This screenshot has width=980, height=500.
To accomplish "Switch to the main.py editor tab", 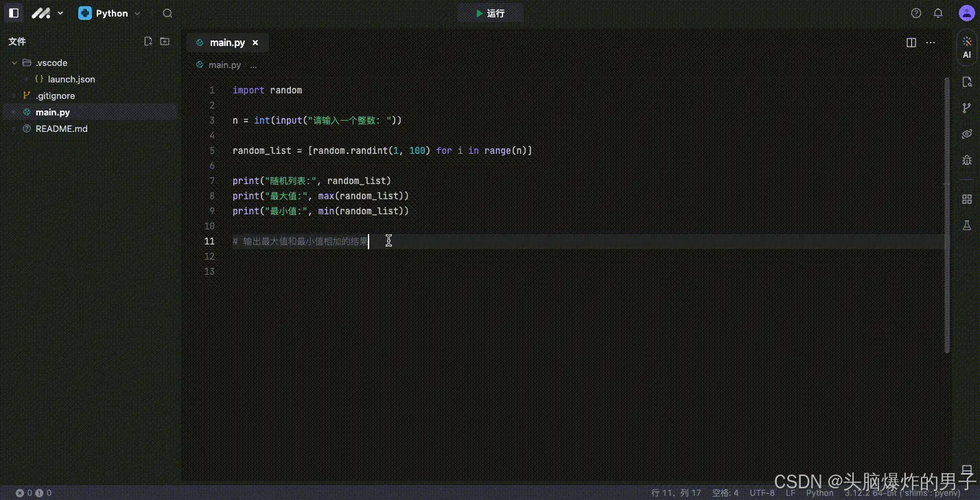I will [227, 43].
